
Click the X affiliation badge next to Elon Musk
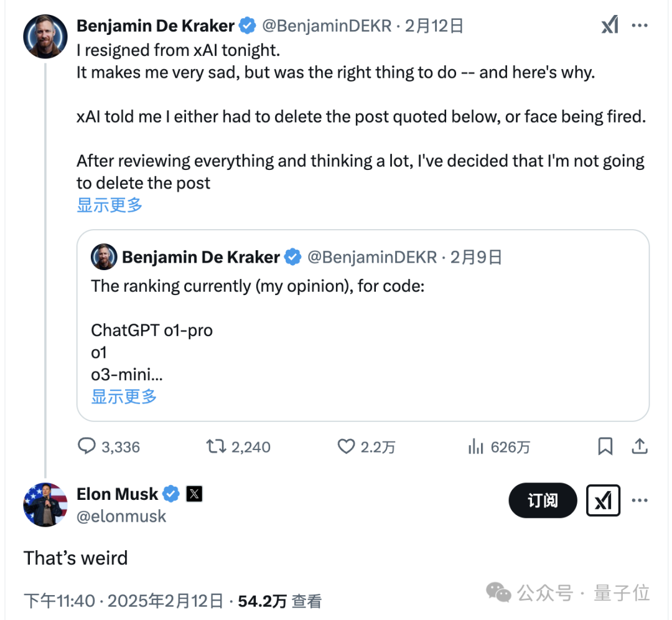194,494
